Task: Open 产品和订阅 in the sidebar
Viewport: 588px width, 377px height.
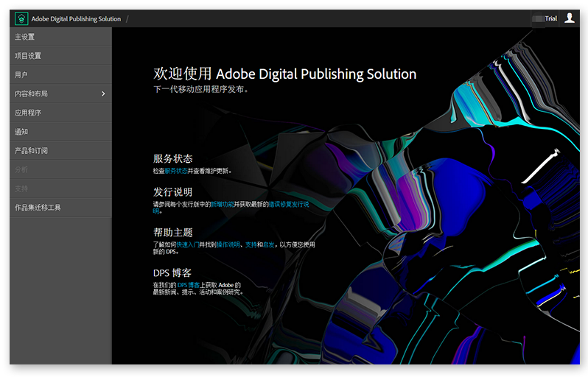Action: pyautogui.click(x=60, y=151)
